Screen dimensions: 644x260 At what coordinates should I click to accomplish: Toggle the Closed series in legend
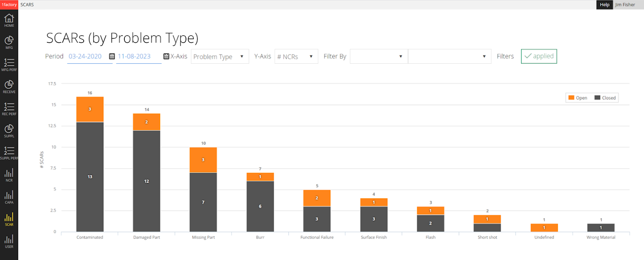coord(605,98)
